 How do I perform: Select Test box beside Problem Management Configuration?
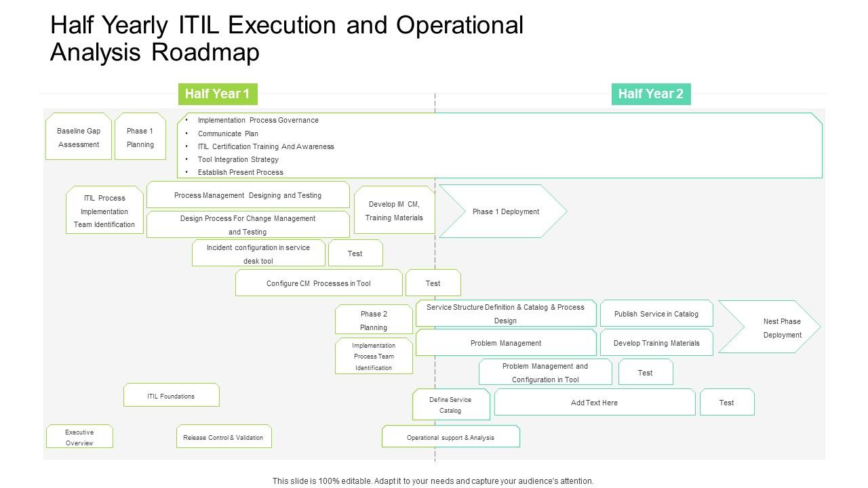click(646, 373)
